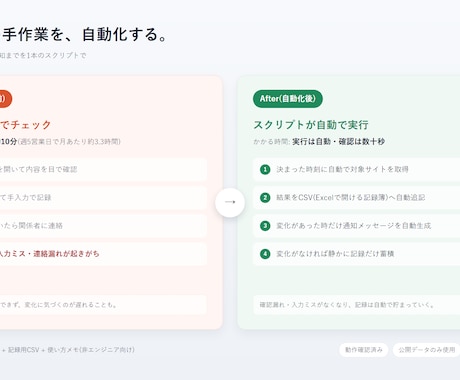Click the 週5営業日で月あたり約3.3時間 text

tap(69, 142)
